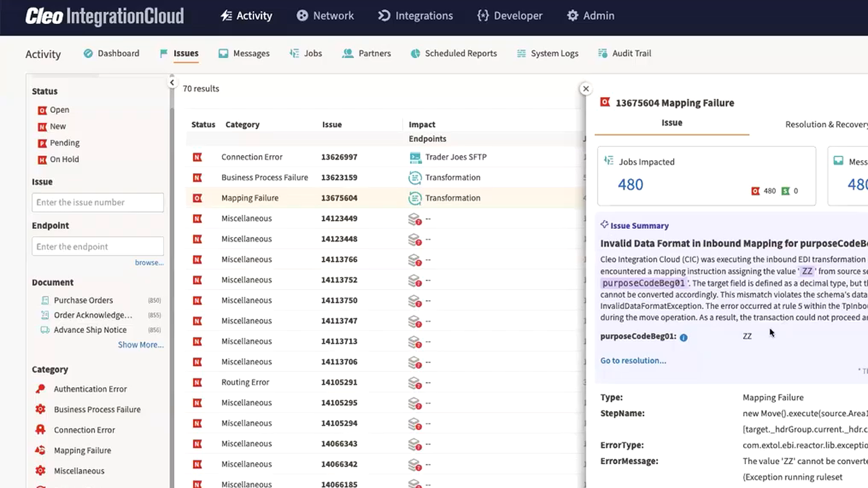Switch to the Jobs tab
868x488 pixels.
[306, 53]
